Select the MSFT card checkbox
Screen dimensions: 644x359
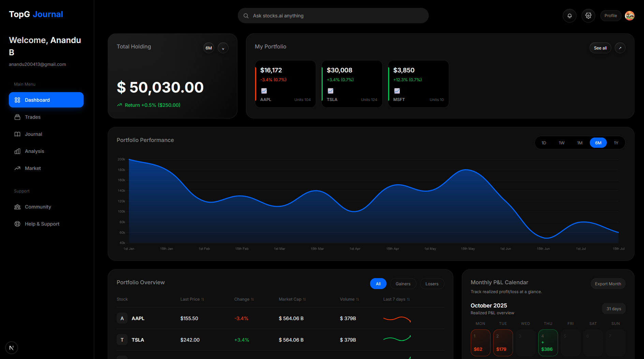[397, 91]
